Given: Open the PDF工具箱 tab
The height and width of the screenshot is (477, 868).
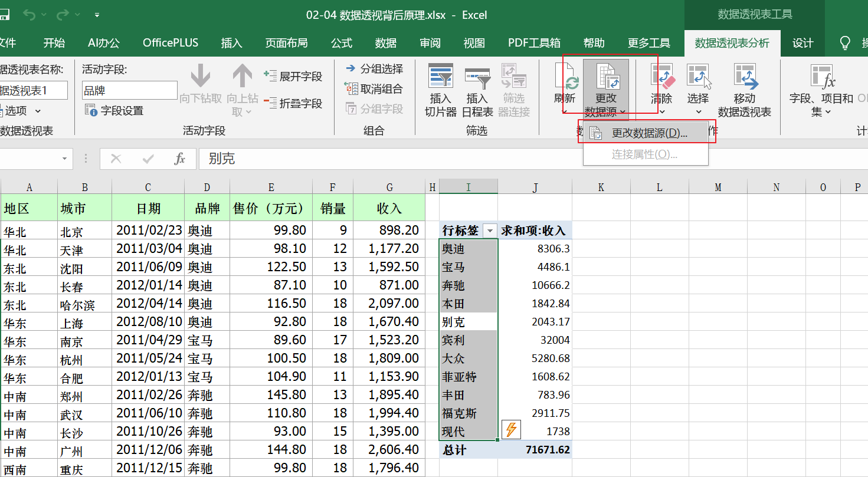Looking at the screenshot, I should click(535, 42).
